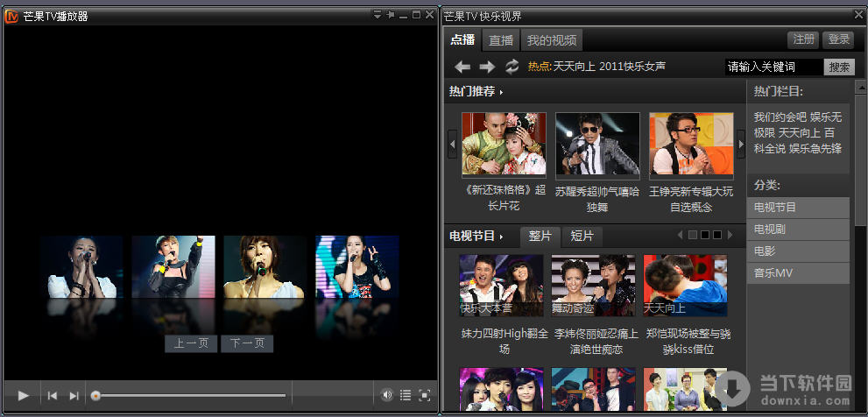Screen dimensions: 868x417
Task: Click the scrollbar up arrow
Action: point(861,87)
